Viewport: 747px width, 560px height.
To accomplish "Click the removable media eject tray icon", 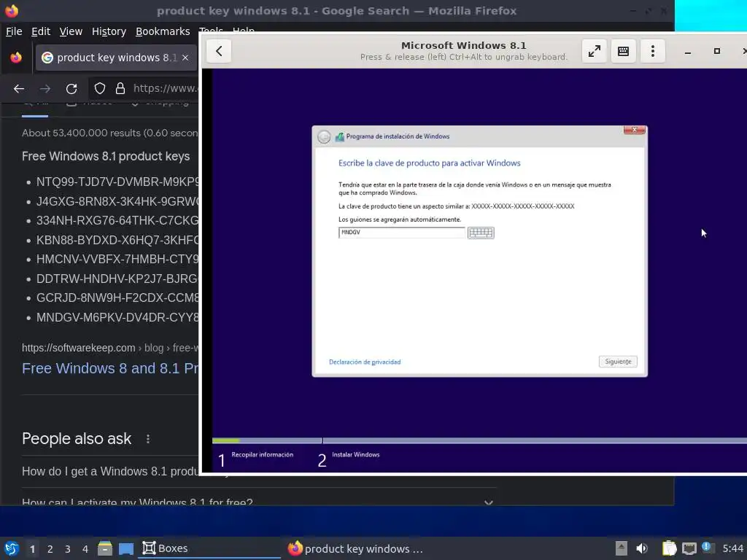I will 621,548.
